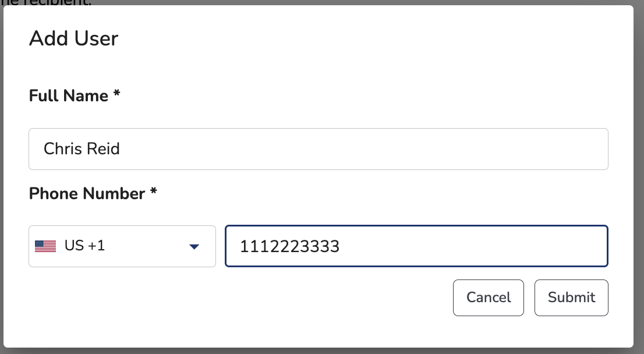The width and height of the screenshot is (644, 354).
Task: Focus the Full Name input field
Action: (x=319, y=149)
